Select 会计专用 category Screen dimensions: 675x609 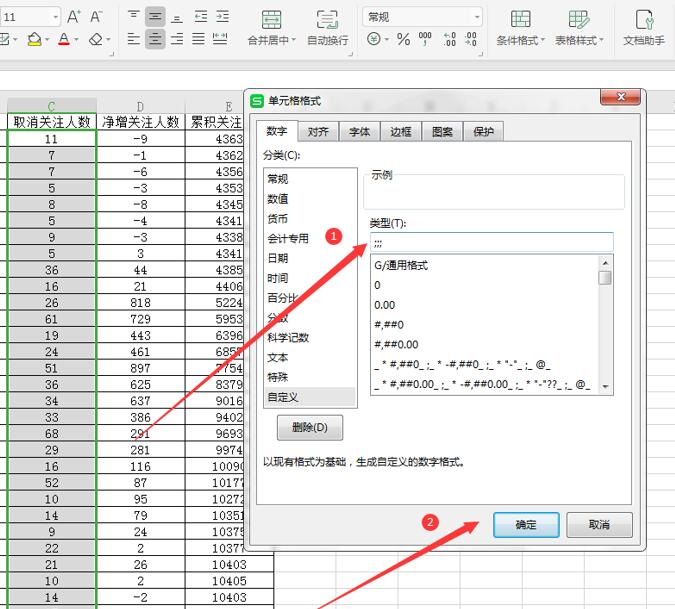[310, 238]
